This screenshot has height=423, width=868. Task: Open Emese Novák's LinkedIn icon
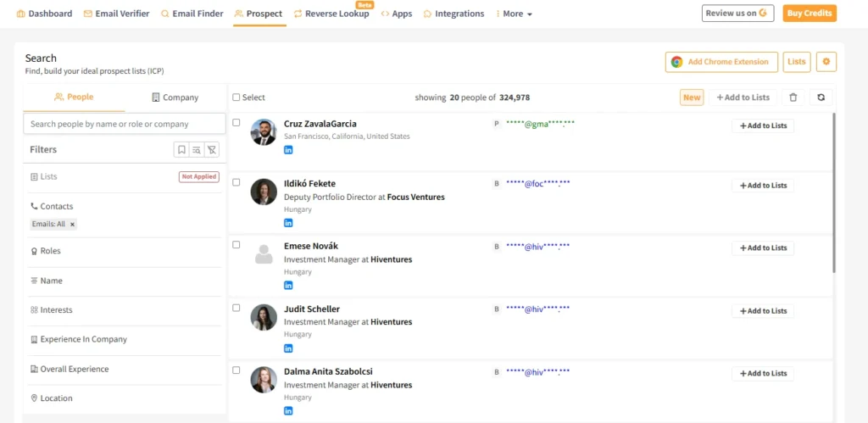click(288, 286)
